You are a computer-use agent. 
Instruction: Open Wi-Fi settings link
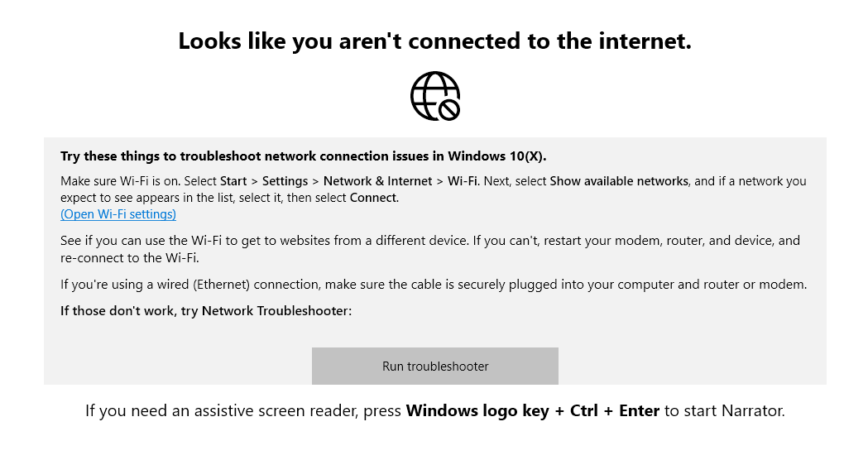tap(118, 214)
